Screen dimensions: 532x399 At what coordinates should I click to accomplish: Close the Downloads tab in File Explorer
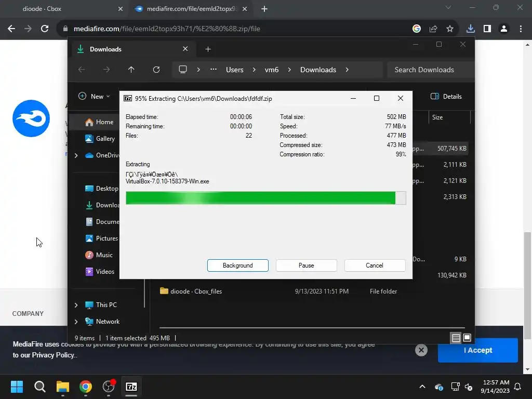(x=185, y=49)
